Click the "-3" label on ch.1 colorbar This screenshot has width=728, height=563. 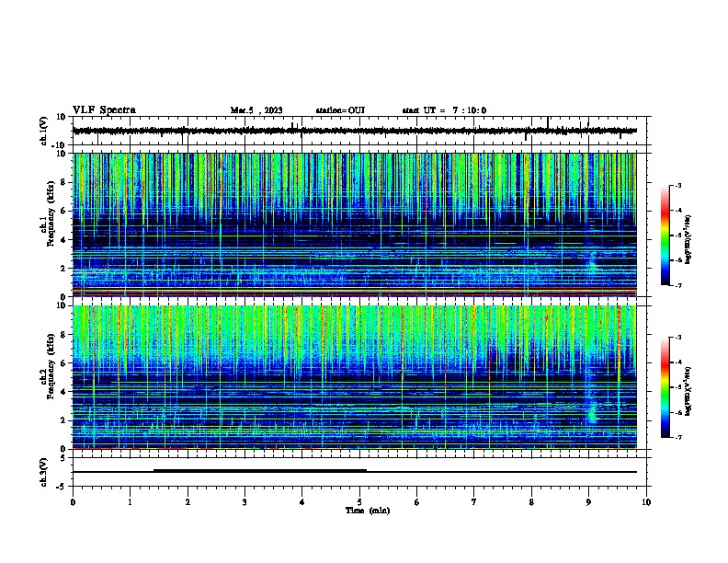pyautogui.click(x=677, y=186)
